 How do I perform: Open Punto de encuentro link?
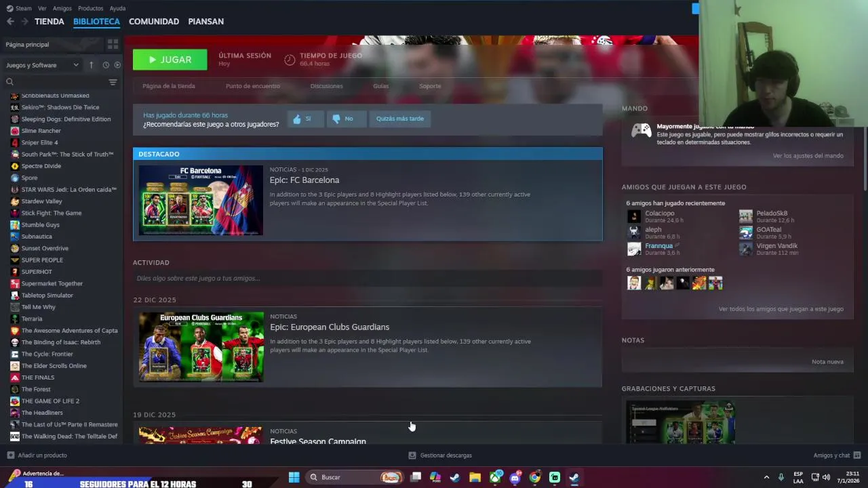point(252,86)
